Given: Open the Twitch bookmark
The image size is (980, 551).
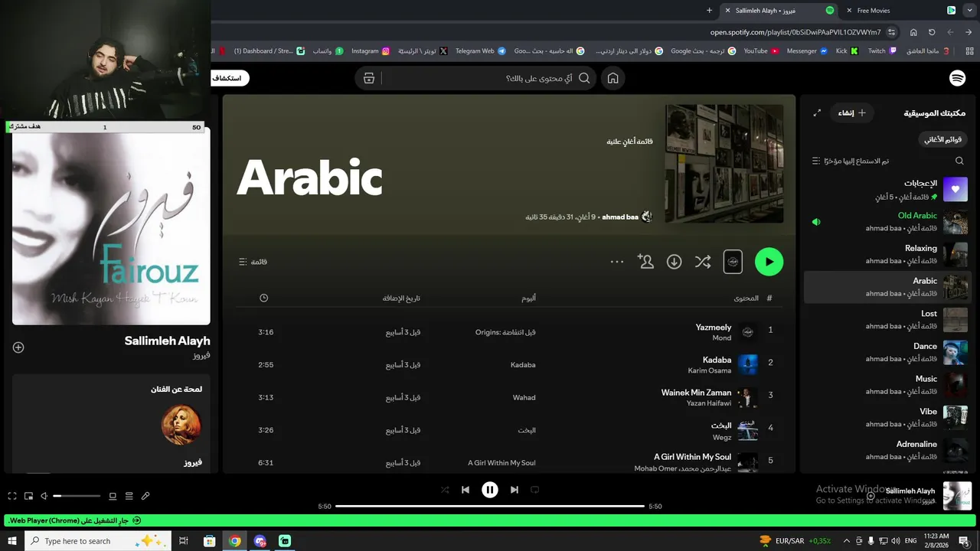Looking at the screenshot, I should pos(882,51).
